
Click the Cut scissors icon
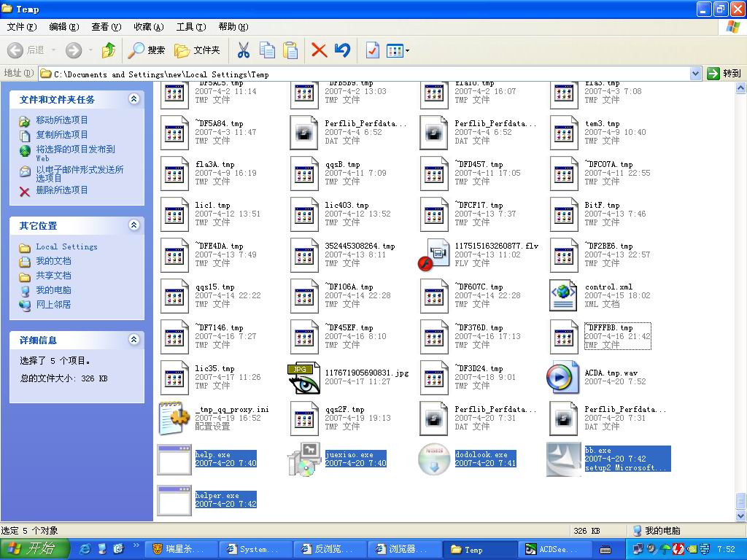click(x=244, y=50)
